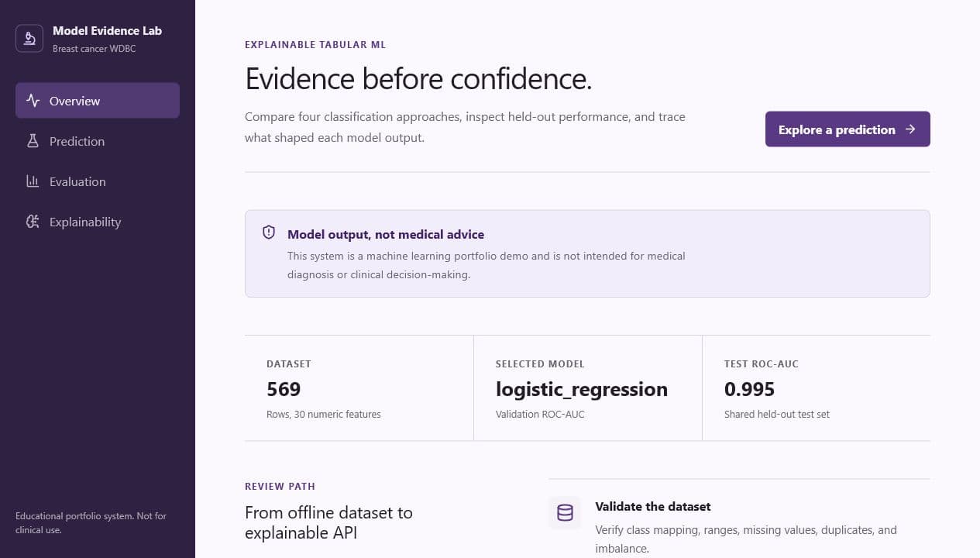Click the 0.995 ROC-AUC value

749,389
